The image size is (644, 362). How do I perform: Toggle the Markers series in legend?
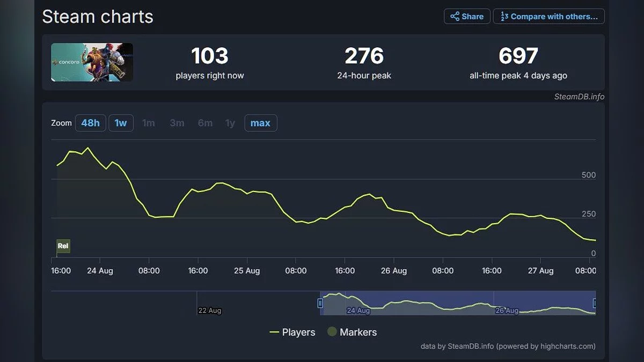point(352,333)
